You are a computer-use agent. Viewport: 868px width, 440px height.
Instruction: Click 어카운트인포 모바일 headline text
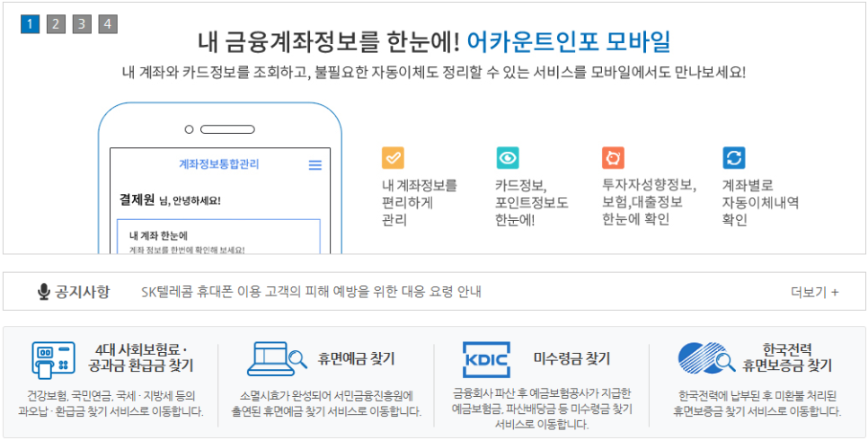(x=569, y=41)
